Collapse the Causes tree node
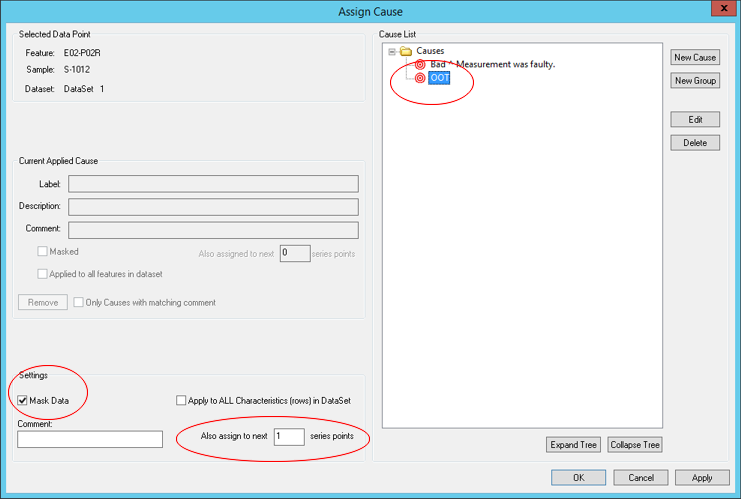The image size is (741, 499). pyautogui.click(x=393, y=51)
